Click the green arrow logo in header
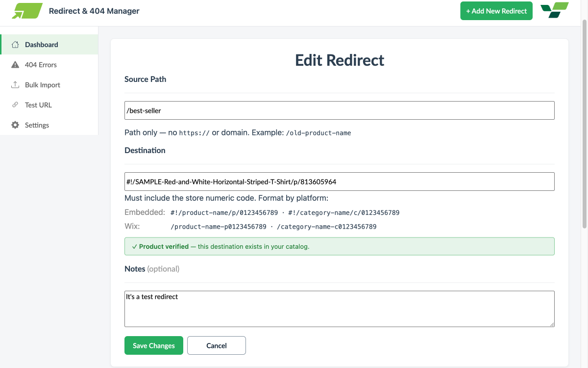 (x=27, y=11)
